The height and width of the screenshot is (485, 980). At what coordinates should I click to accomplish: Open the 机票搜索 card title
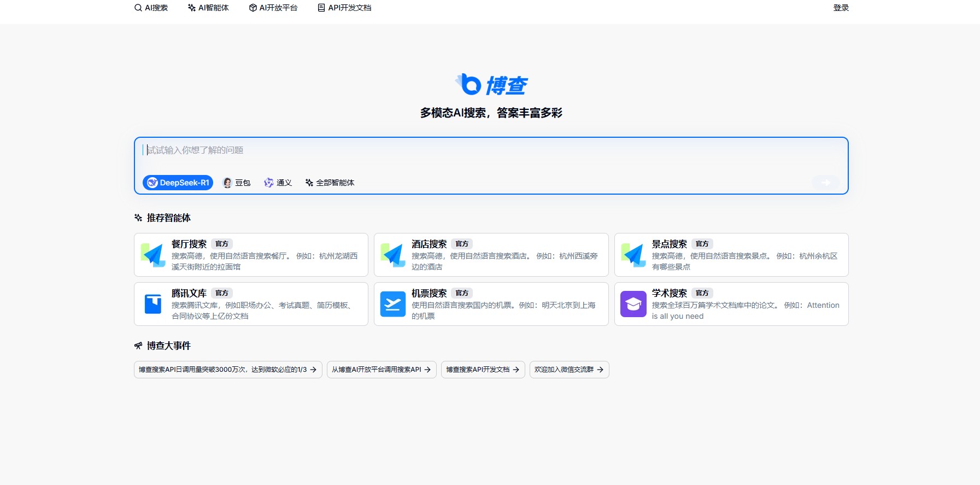(x=429, y=293)
